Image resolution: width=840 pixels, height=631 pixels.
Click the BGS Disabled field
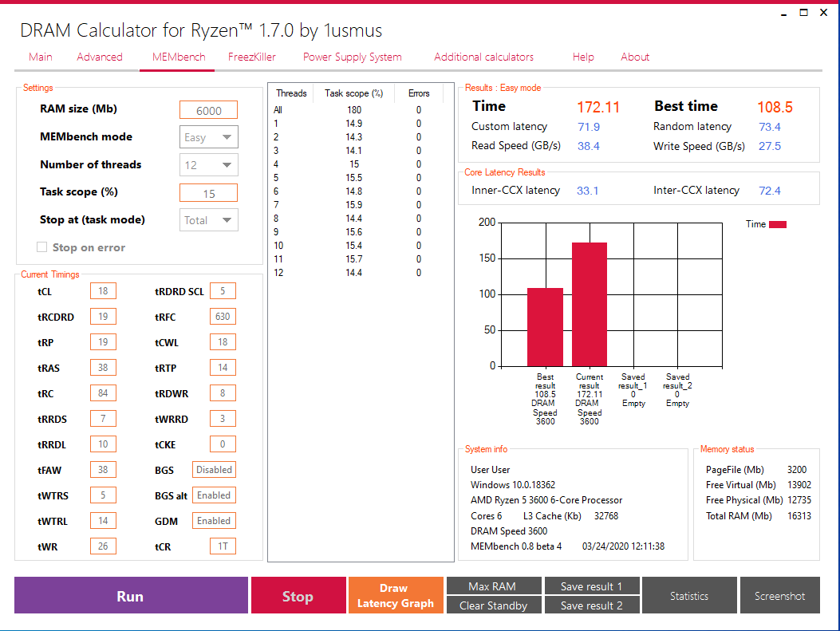(215, 470)
